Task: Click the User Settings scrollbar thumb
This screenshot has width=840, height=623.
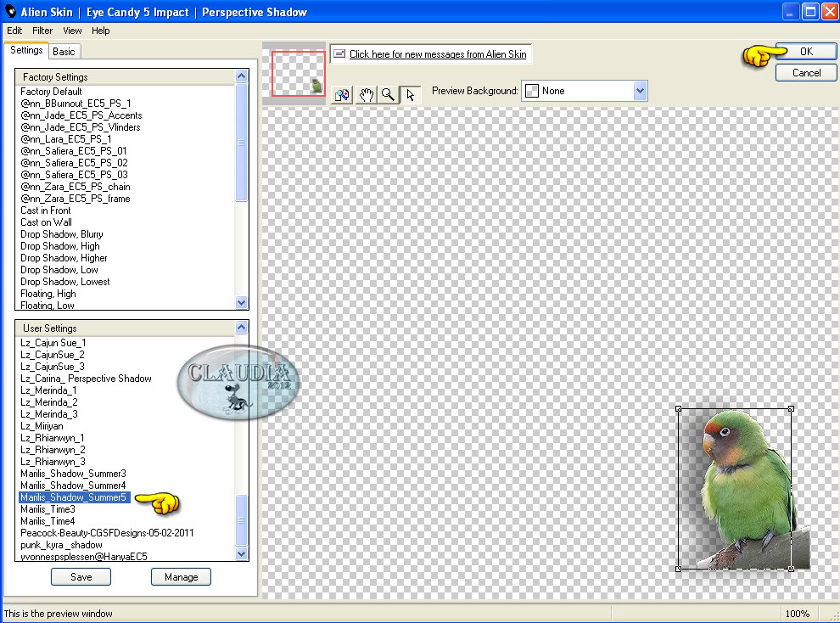Action: (241, 519)
